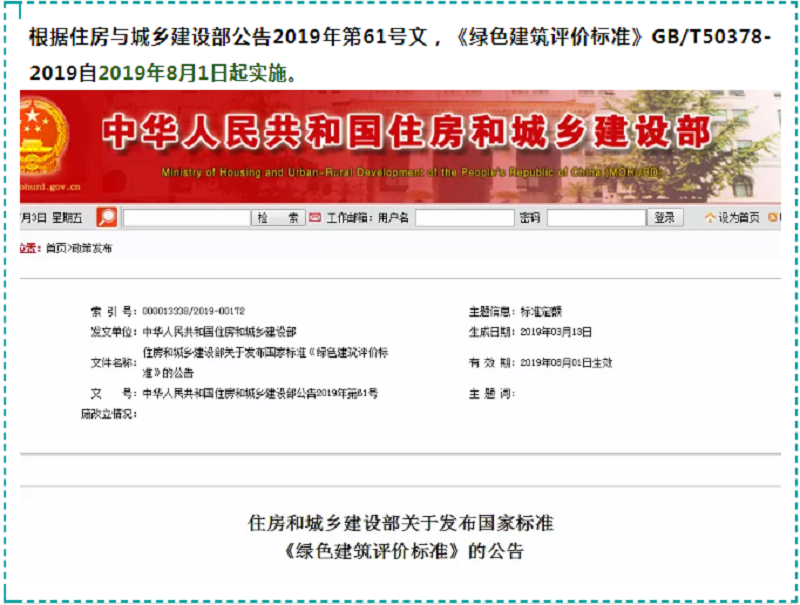Click the 检索 search button
800x605 pixels.
(x=279, y=218)
